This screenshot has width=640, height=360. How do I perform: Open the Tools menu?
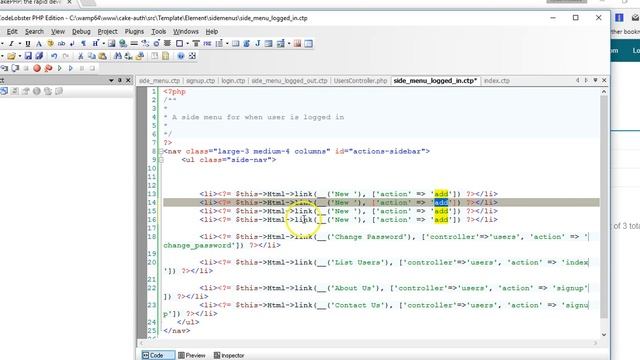[x=159, y=31]
